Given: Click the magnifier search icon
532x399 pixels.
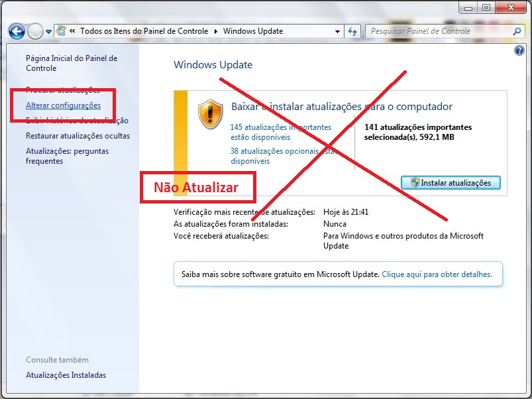Looking at the screenshot, I should 517,32.
